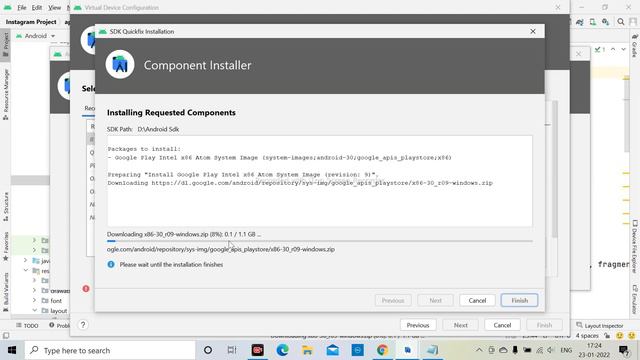Screen dimensions: 640x360
Task: Click the '4 spaces' indent status bar entry
Action: point(587,336)
